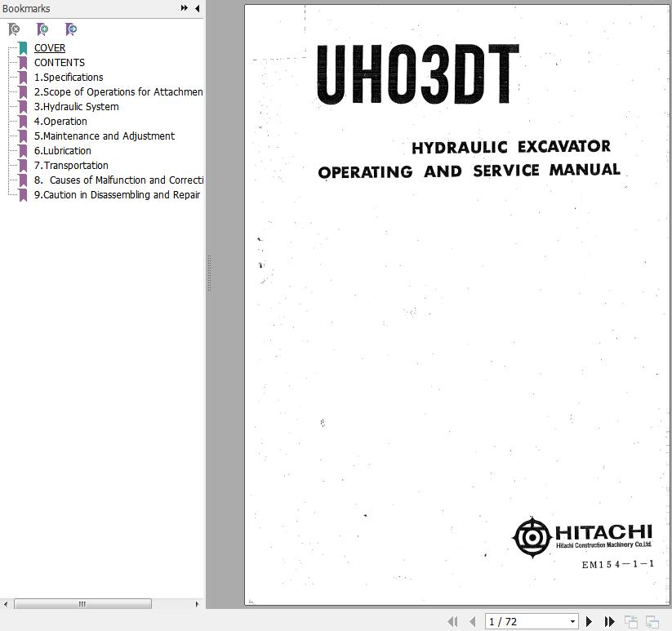Viewport: 672px width, 631px height.
Task: Open the CONTENTS bookmark
Action: tap(60, 63)
